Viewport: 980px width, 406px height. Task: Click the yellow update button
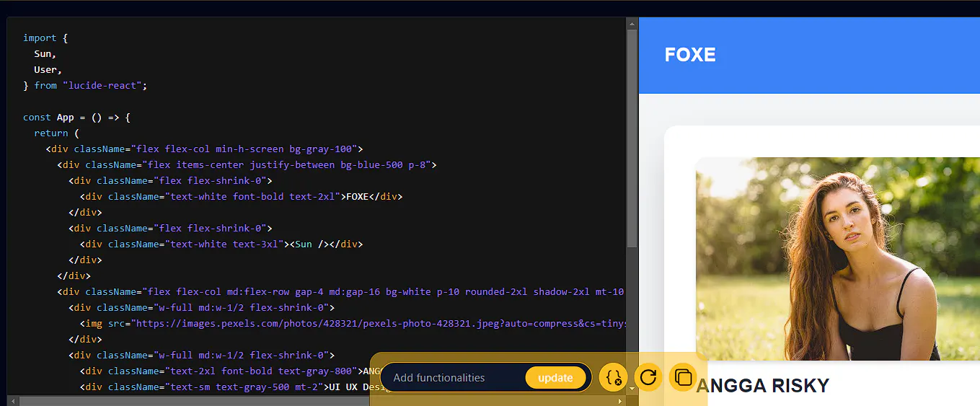tap(555, 378)
